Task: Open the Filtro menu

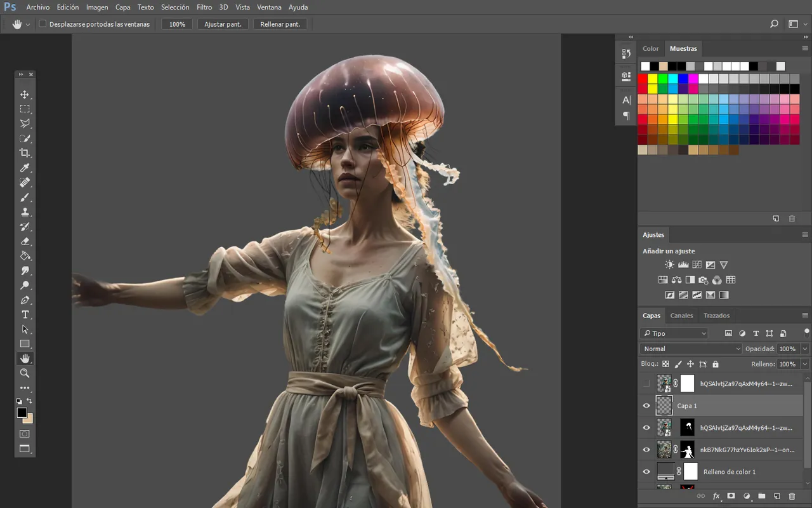Action: pyautogui.click(x=204, y=8)
